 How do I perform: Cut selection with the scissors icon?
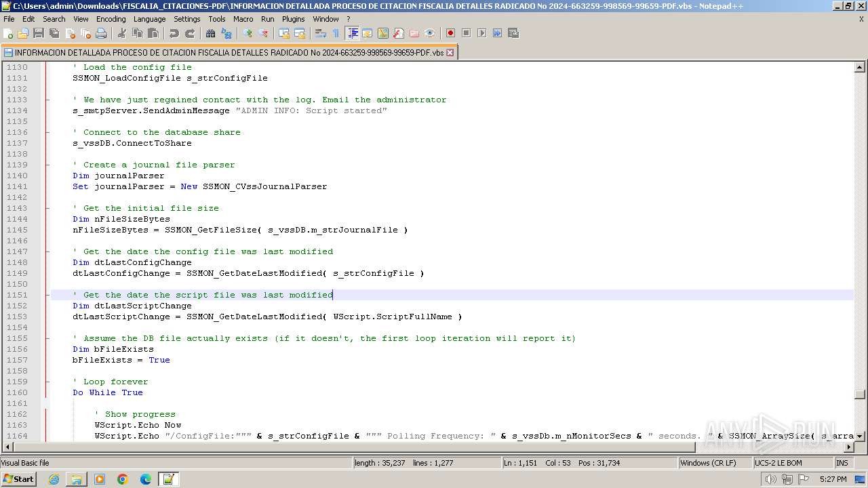122,33
